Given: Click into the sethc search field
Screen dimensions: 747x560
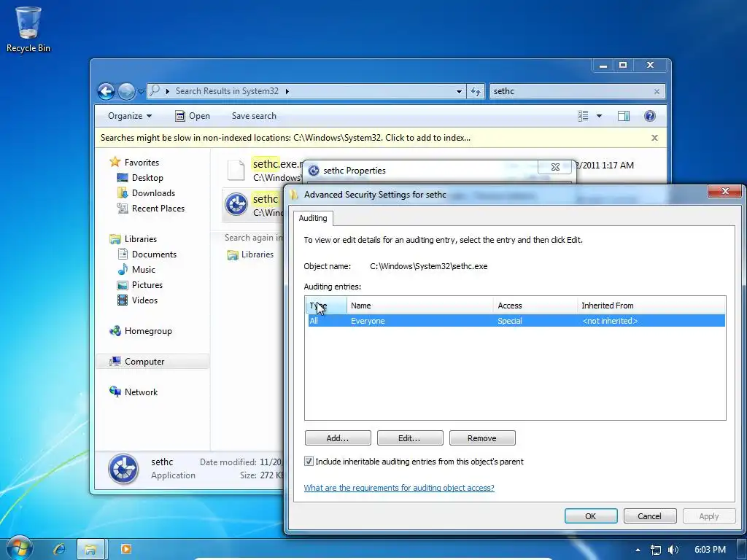Looking at the screenshot, I should coord(570,91).
